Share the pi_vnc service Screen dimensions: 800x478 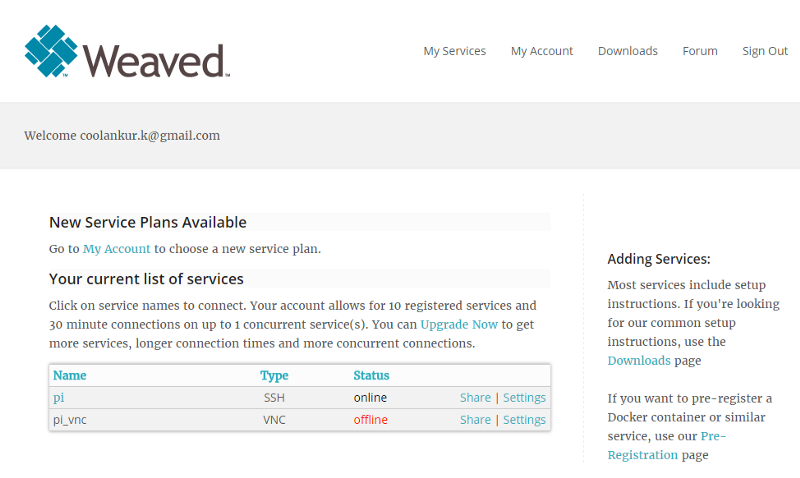475,419
